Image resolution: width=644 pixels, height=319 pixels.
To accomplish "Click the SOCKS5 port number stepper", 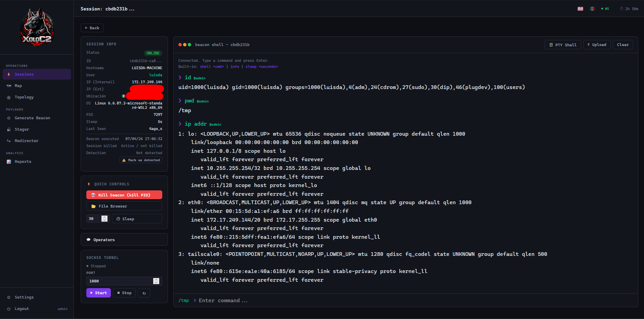I will [x=156, y=281].
